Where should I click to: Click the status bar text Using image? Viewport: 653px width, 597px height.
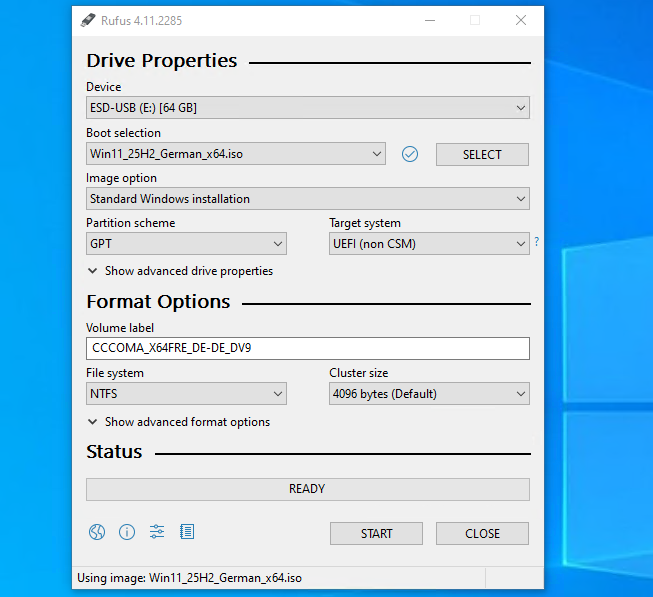[189, 578]
